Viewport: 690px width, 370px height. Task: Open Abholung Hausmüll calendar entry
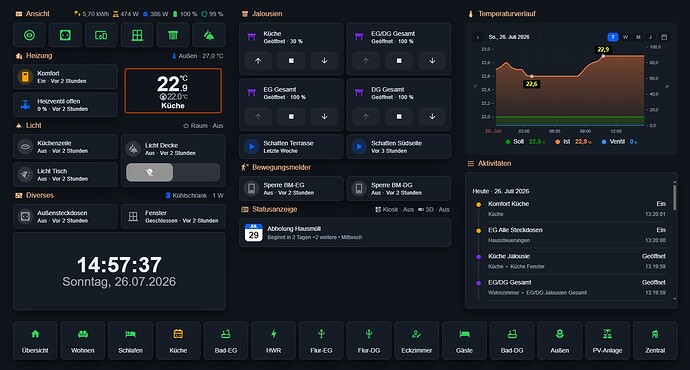click(x=345, y=232)
